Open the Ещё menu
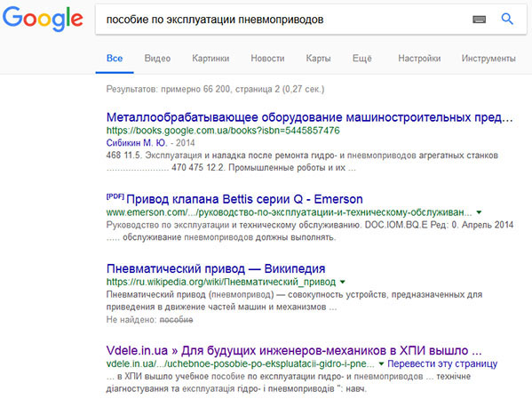The width and height of the screenshot is (532, 399). [362, 59]
